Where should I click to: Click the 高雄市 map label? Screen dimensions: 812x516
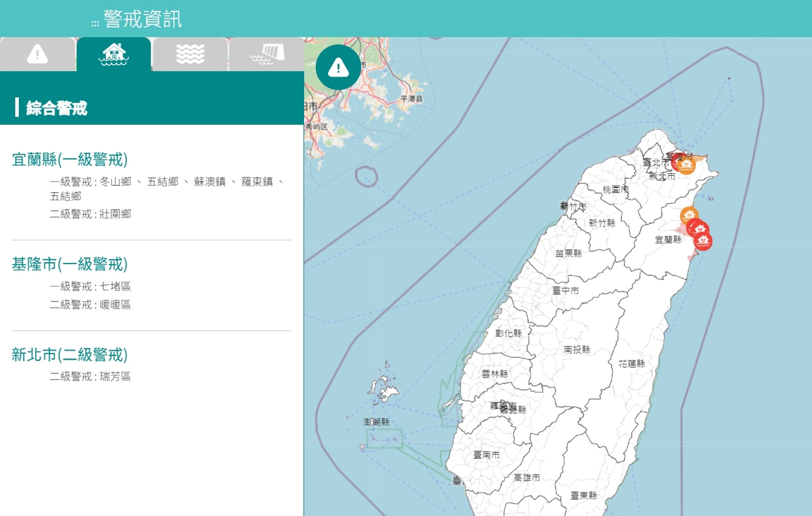tap(527, 478)
